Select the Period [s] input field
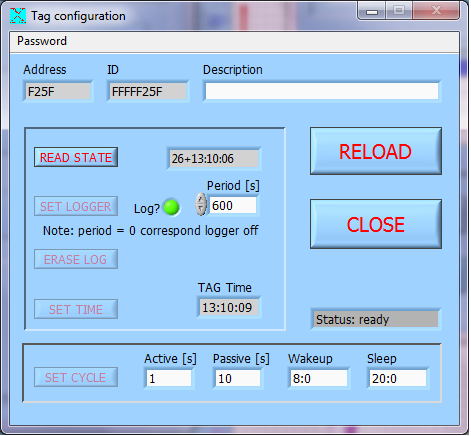 point(233,205)
